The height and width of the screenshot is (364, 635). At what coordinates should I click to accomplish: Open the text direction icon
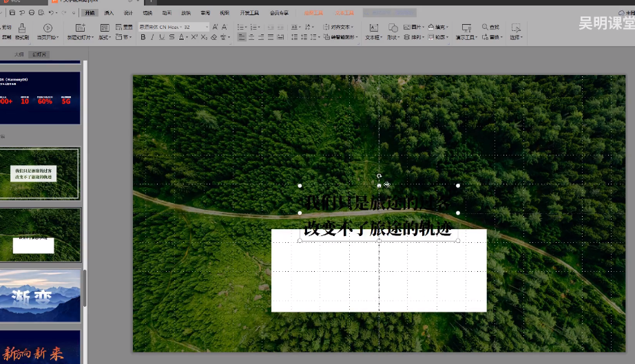click(309, 27)
